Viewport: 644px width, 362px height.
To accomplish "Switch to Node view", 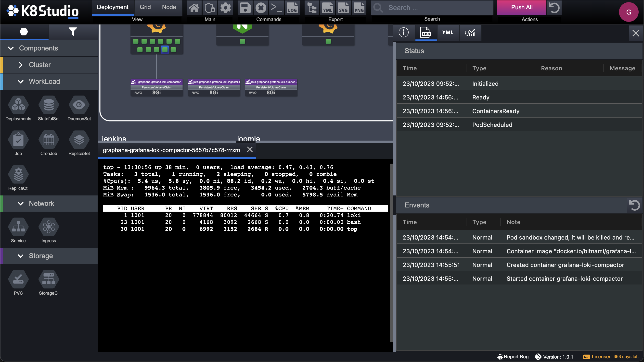I will pyautogui.click(x=169, y=7).
